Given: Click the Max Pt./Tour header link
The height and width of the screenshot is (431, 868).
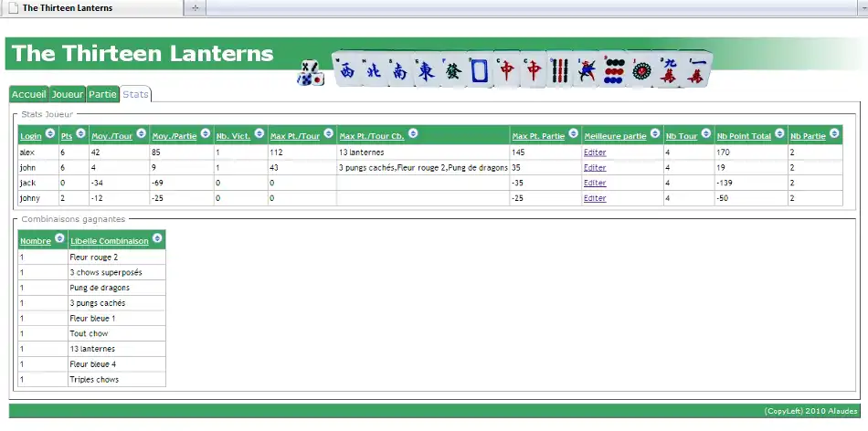Looking at the screenshot, I should (295, 136).
